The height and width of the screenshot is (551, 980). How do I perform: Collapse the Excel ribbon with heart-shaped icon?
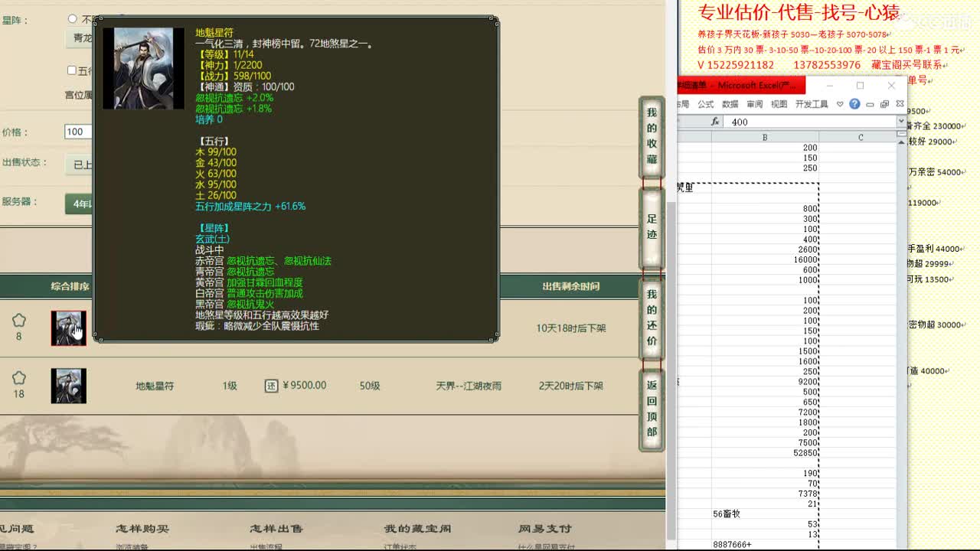pos(840,104)
